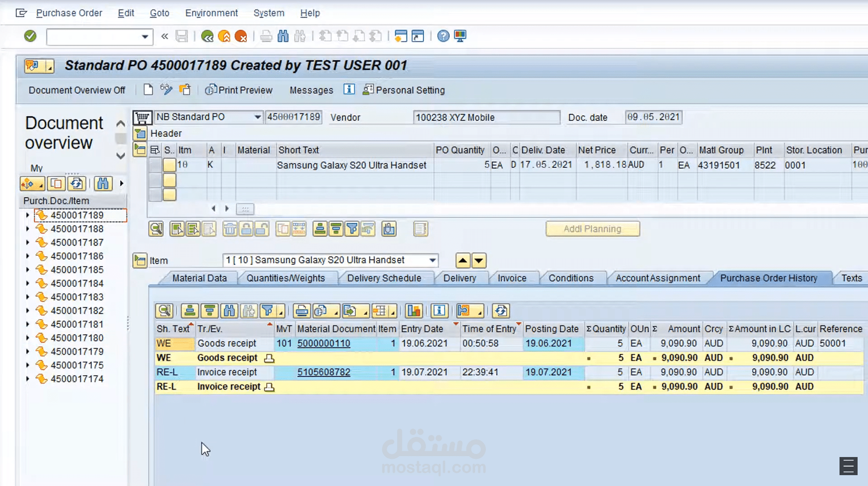The height and width of the screenshot is (486, 868).
Task: Click the info icon in PO history toolbar
Action: tap(439, 311)
